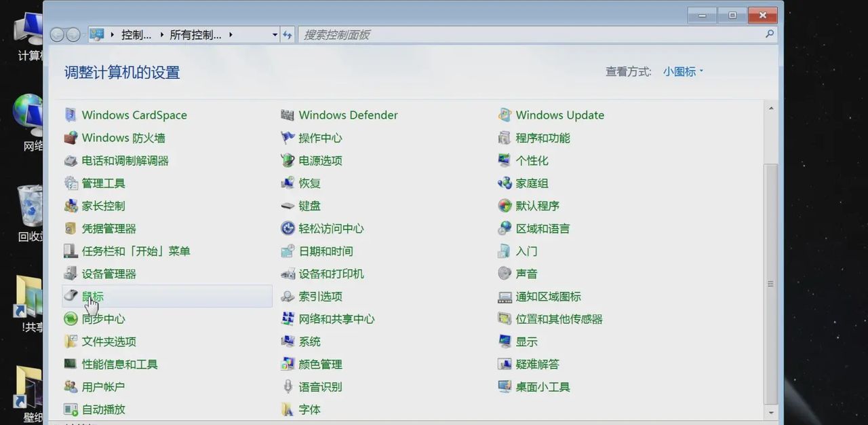Open the 管理工具 gear icon
Image resolution: width=868 pixels, height=425 pixels.
tap(71, 183)
